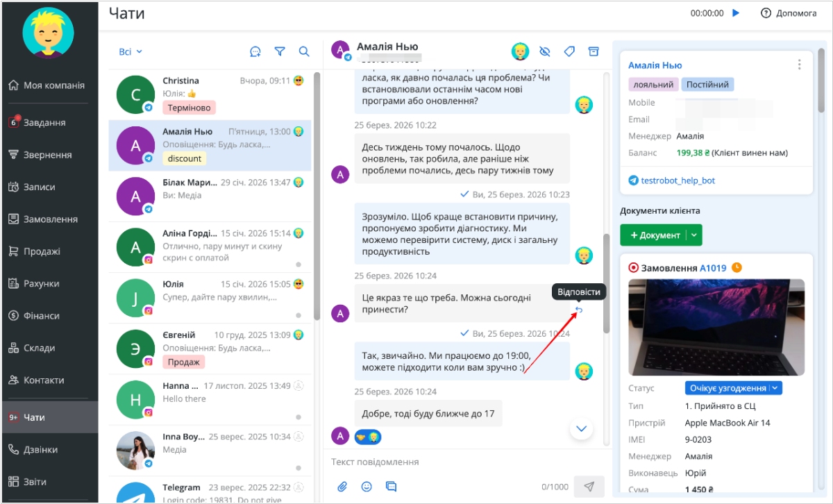Expand the 'Всі' chat filter dropdown
The width and height of the screenshot is (833, 504).
tap(130, 51)
